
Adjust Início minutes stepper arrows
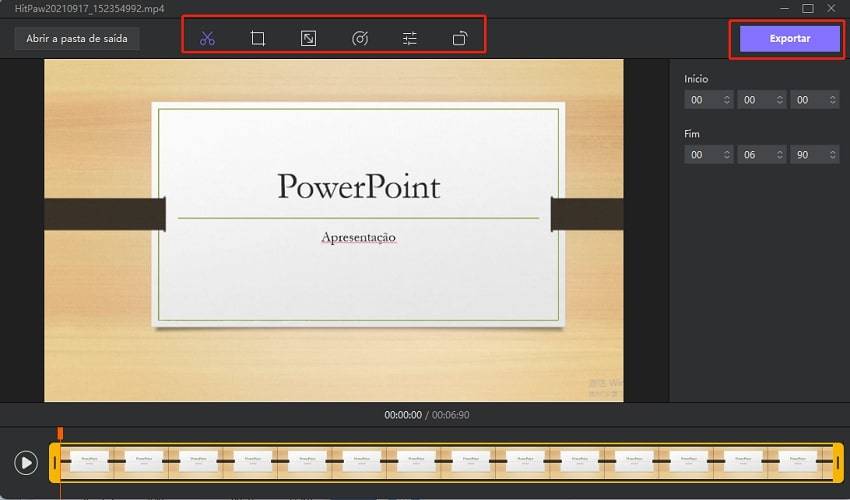(780, 100)
